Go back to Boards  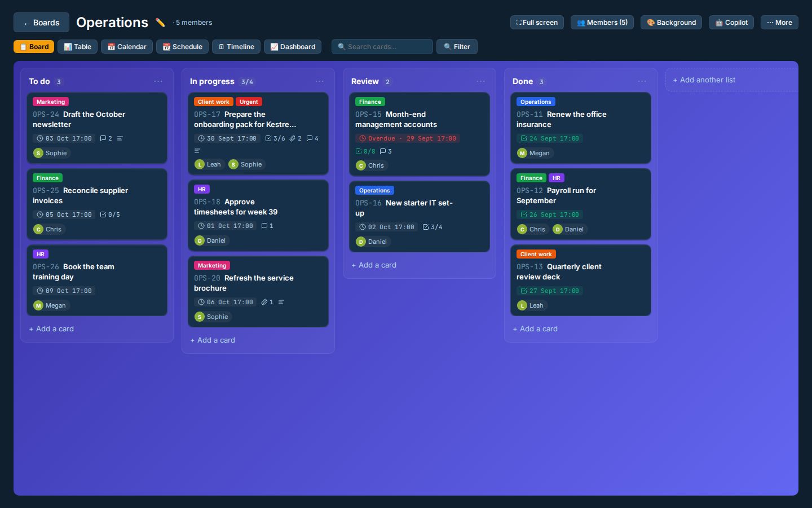(x=41, y=23)
